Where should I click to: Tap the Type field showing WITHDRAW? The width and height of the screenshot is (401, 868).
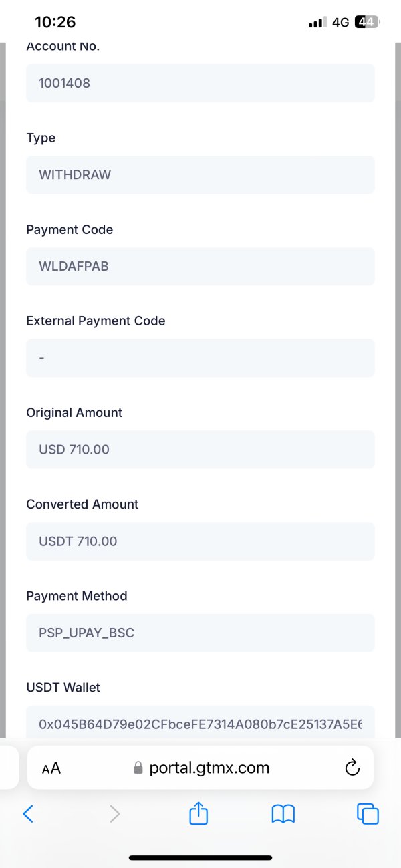[x=200, y=175]
